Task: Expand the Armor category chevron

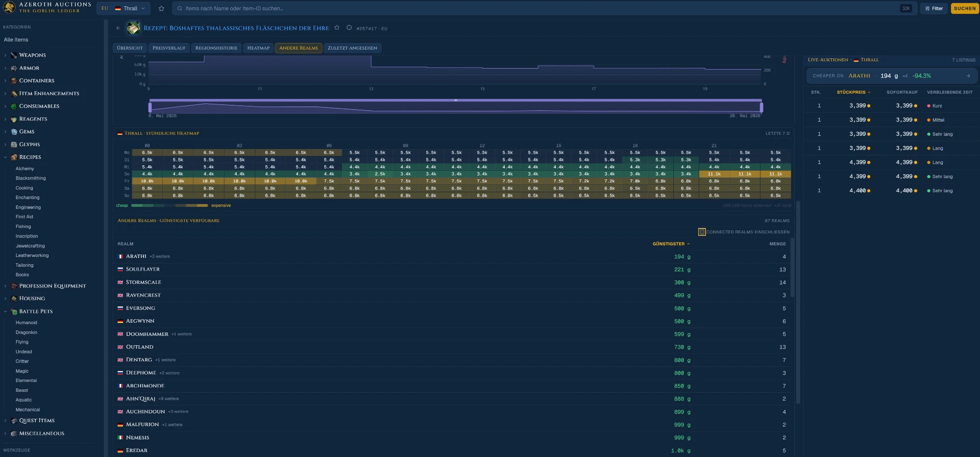Action: pos(5,68)
